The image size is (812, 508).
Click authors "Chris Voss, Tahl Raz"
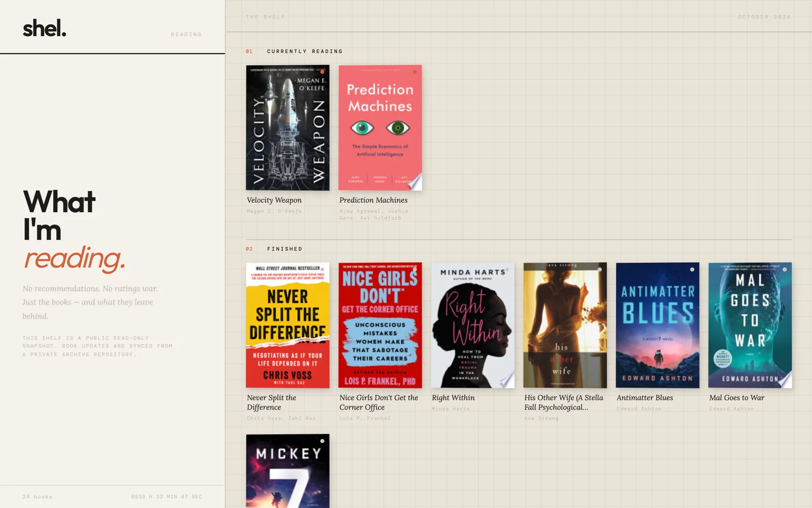click(281, 419)
